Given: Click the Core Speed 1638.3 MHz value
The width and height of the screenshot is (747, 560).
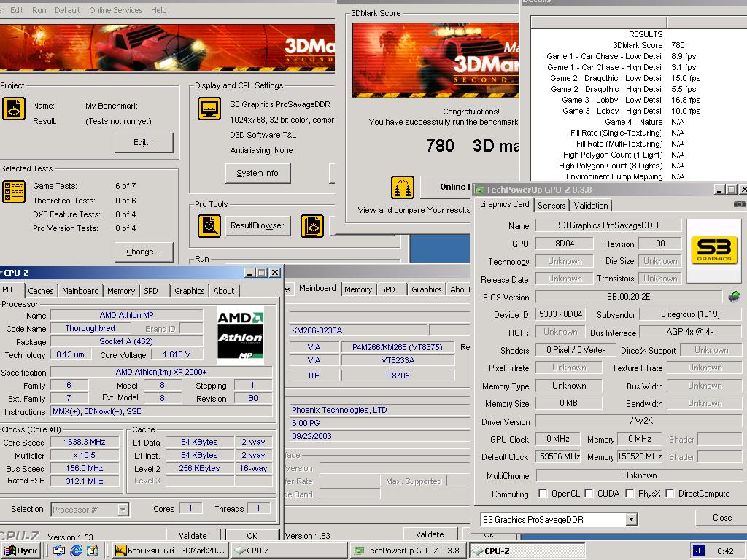Looking at the screenshot, I should click(85, 442).
